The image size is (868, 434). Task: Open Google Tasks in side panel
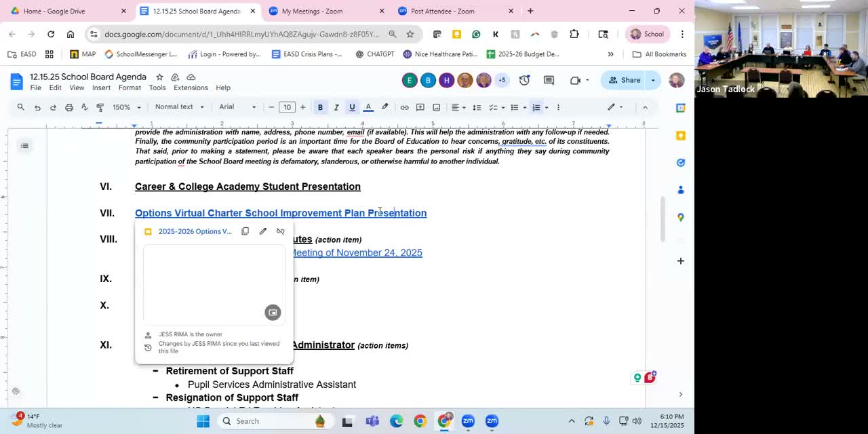(x=681, y=163)
